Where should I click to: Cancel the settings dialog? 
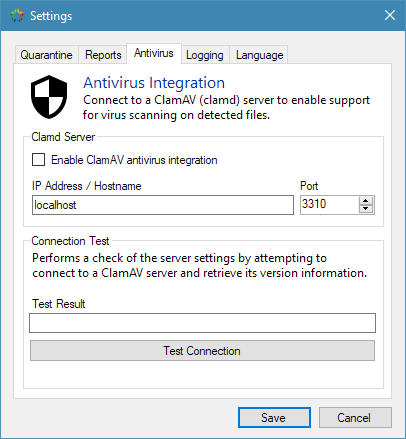[355, 417]
